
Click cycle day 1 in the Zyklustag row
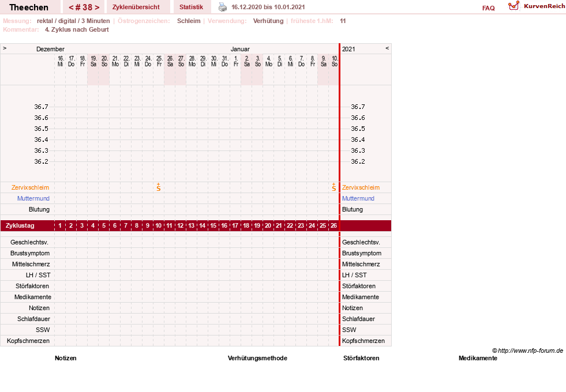click(x=60, y=226)
